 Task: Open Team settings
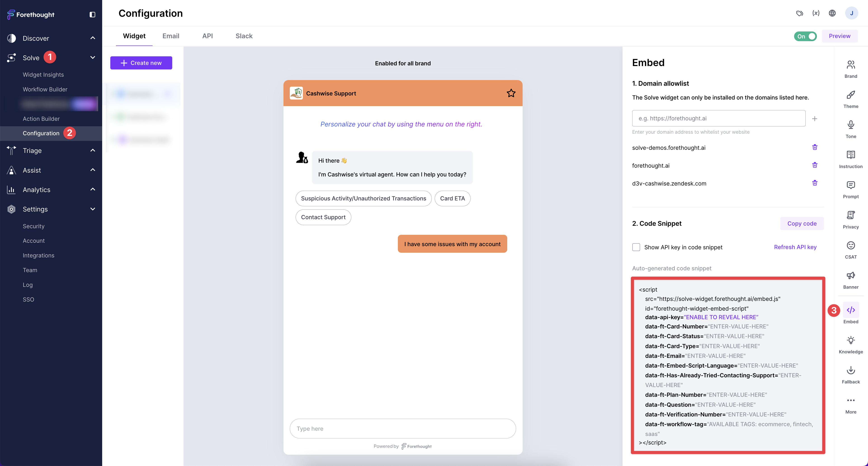[x=30, y=270]
